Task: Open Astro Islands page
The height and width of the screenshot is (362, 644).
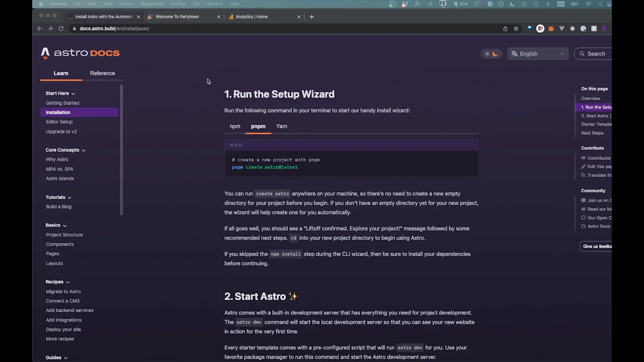Action: click(59, 178)
